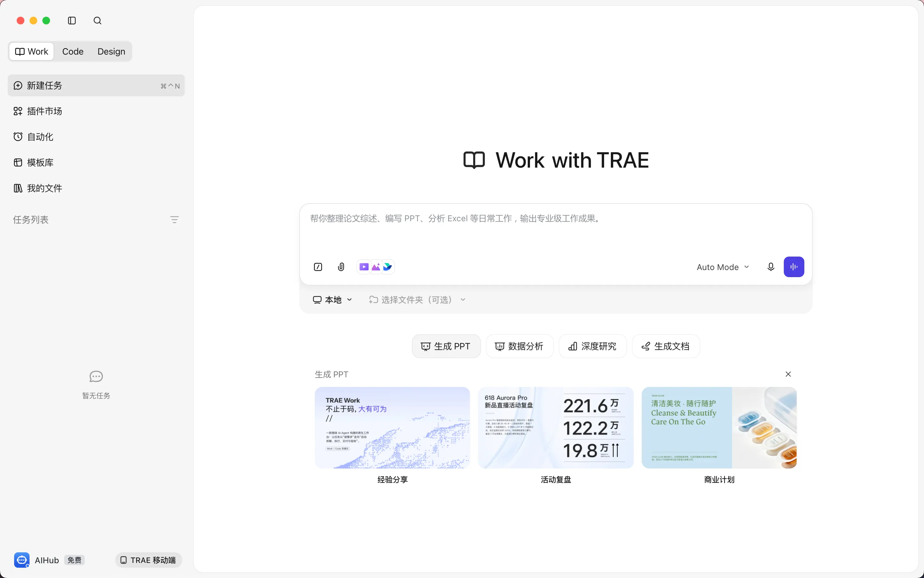Open the 选择文件夹 folder dropdown
Image resolution: width=924 pixels, height=578 pixels.
tap(417, 300)
